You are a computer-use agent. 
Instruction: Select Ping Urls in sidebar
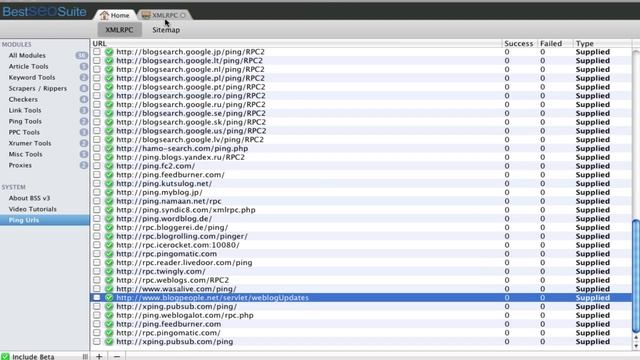pyautogui.click(x=44, y=220)
